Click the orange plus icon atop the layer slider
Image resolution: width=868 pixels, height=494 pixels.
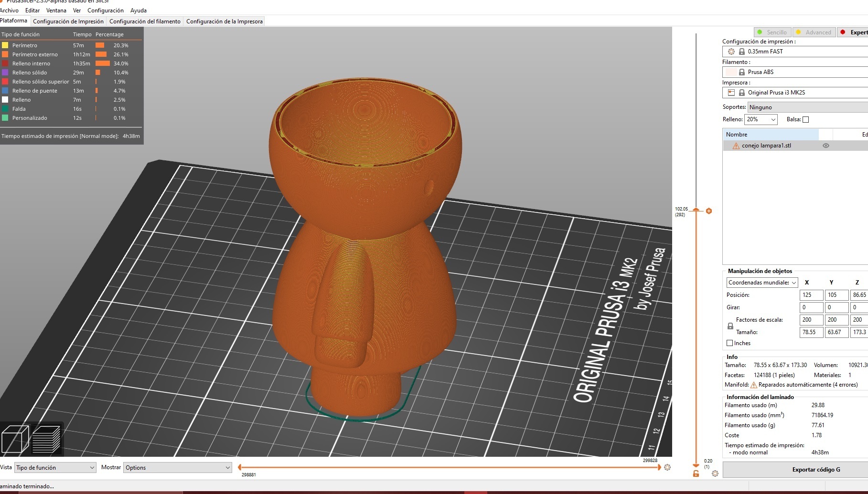coord(709,211)
